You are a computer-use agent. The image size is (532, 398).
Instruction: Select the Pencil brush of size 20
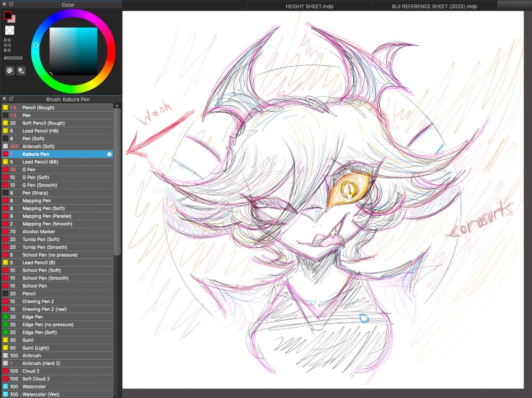point(57,293)
